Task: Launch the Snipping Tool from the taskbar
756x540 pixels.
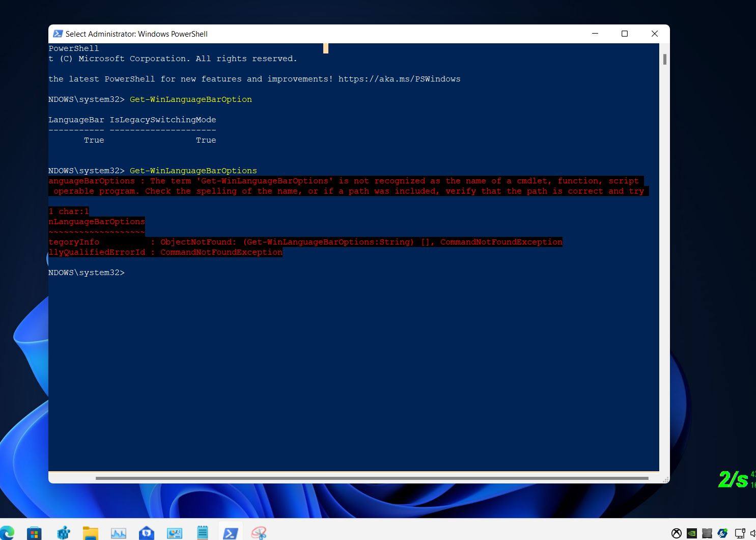Action: click(x=259, y=533)
